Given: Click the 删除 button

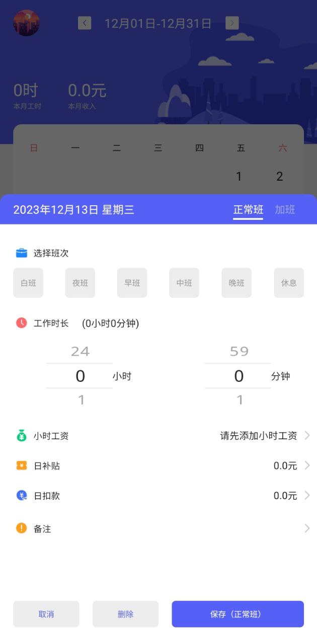Looking at the screenshot, I should tap(125, 614).
